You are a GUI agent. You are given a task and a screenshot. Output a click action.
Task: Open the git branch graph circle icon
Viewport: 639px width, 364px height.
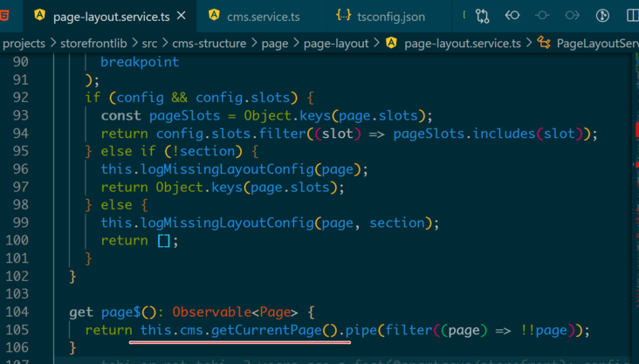tap(602, 16)
